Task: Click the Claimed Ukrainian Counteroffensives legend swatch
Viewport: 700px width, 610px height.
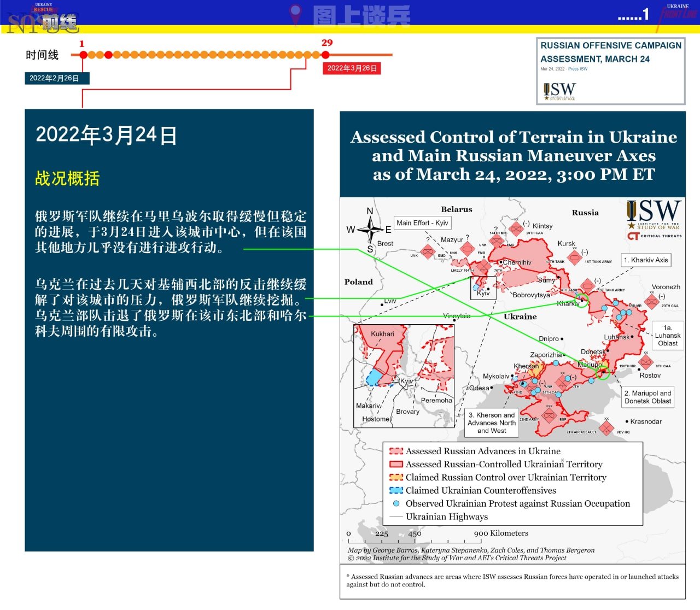Action: (x=396, y=491)
